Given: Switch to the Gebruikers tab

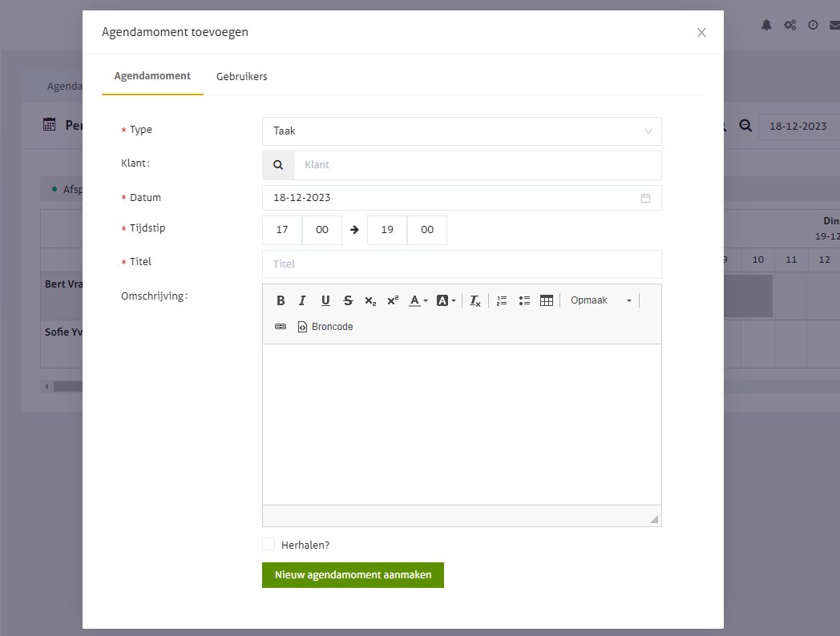Looking at the screenshot, I should 241,77.
